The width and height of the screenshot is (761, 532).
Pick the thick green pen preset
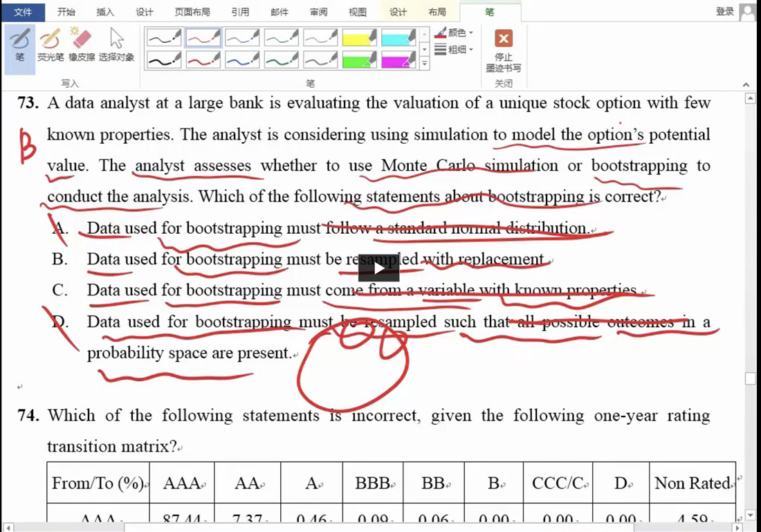pyautogui.click(x=281, y=59)
